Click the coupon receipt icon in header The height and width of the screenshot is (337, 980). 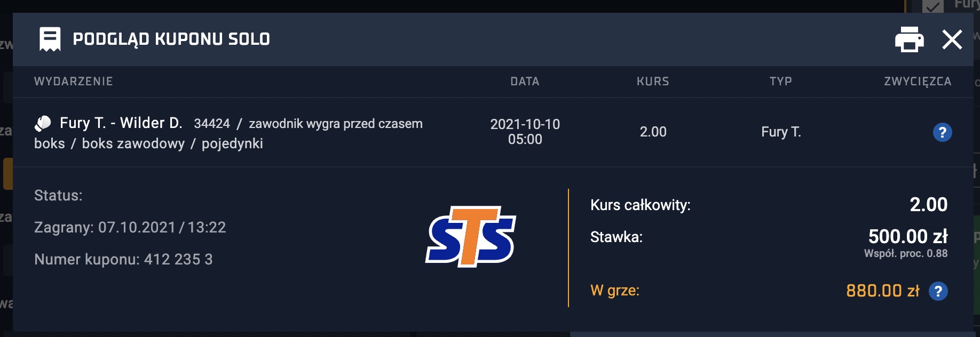50,39
